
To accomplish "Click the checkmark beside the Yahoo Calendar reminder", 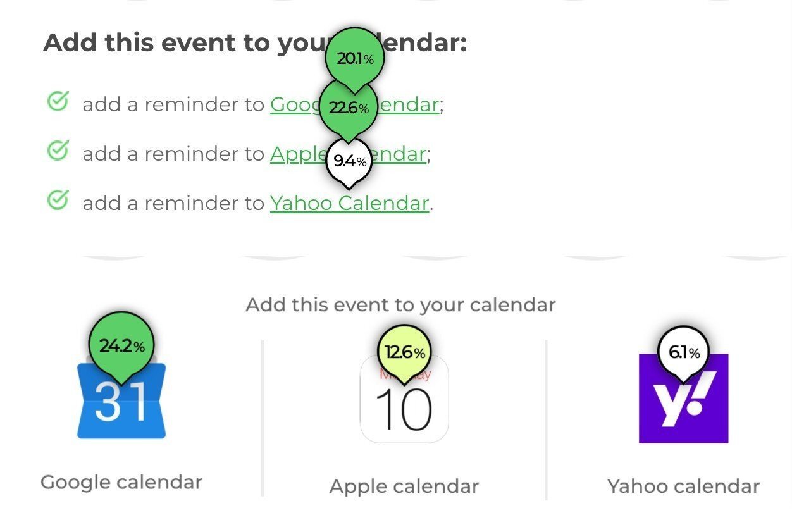I will tap(58, 200).
